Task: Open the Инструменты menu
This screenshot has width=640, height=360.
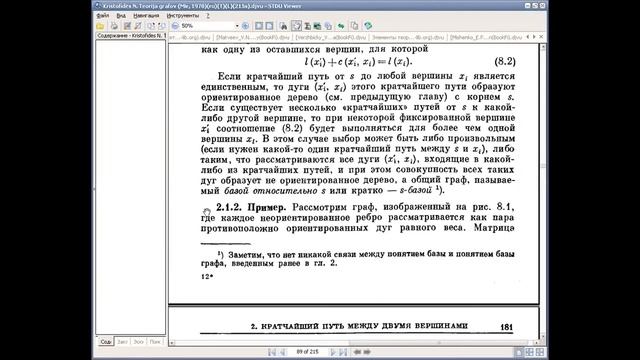Action: pyautogui.click(x=183, y=16)
